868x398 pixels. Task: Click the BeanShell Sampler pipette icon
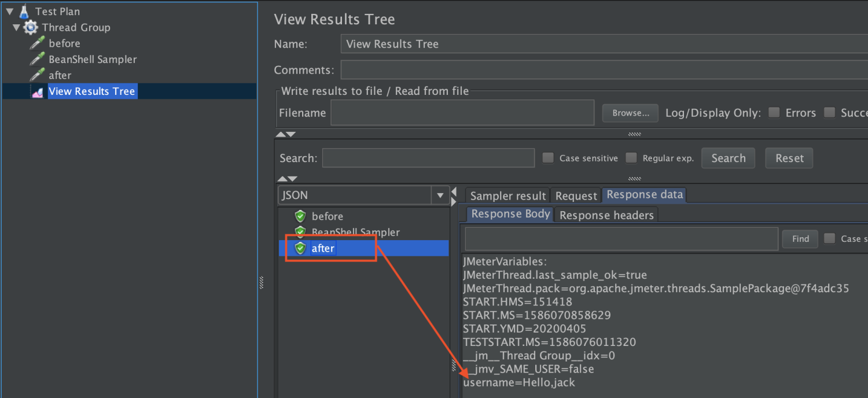[38, 59]
